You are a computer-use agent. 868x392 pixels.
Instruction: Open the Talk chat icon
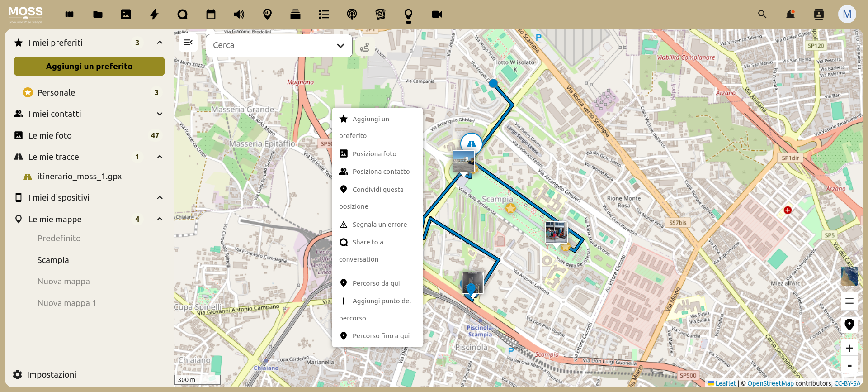(x=182, y=14)
